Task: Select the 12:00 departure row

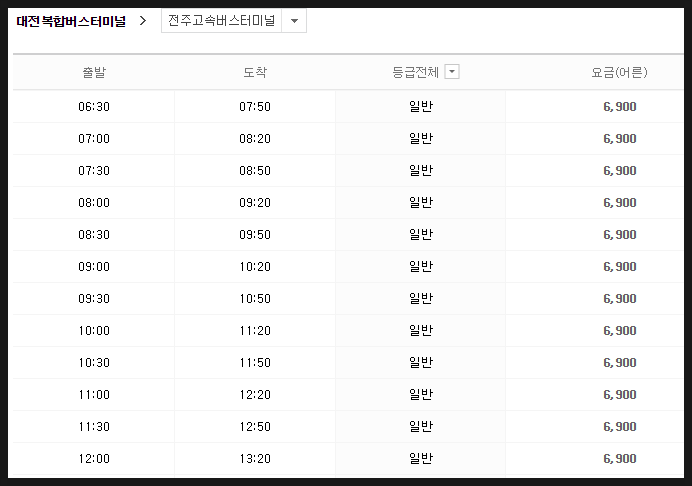Action: click(x=348, y=459)
